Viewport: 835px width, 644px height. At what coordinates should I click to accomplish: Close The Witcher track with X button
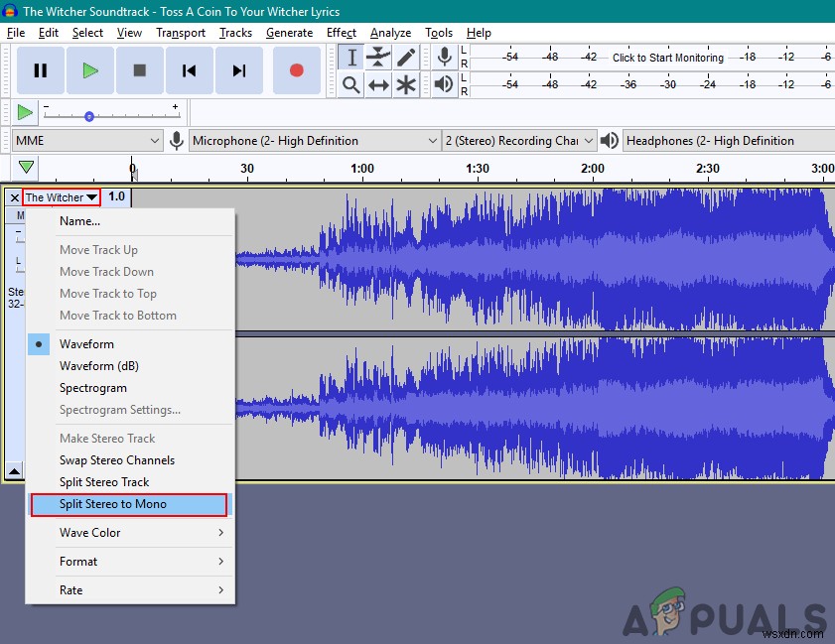click(14, 197)
